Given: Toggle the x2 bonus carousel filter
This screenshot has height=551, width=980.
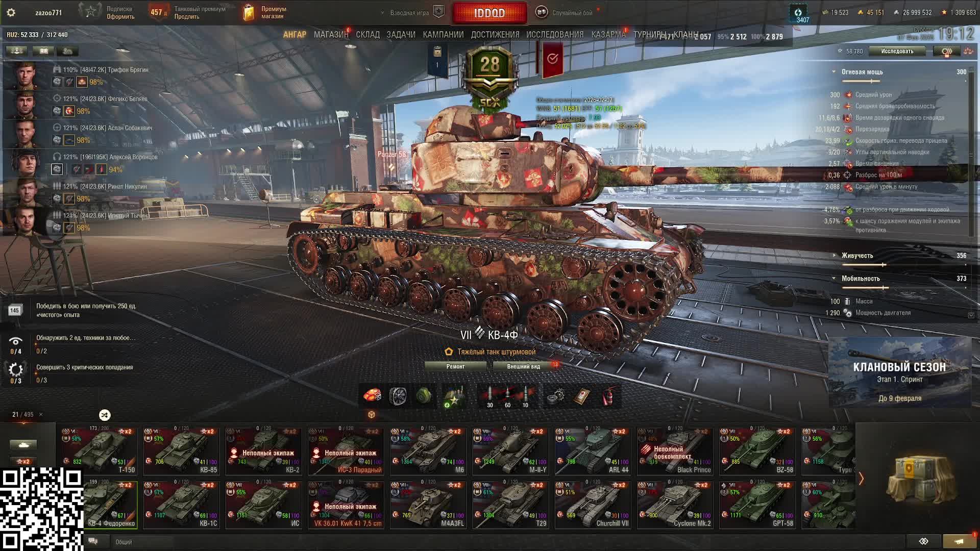Looking at the screenshot, I should pyautogui.click(x=23, y=461).
